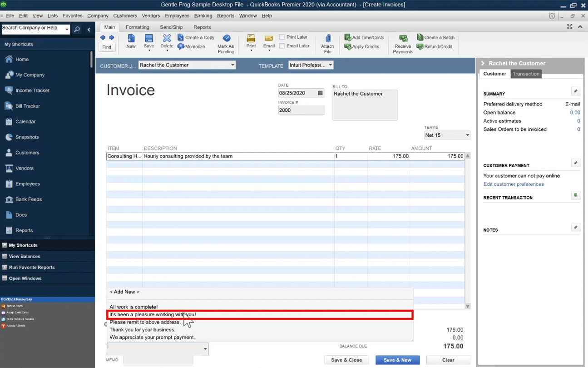Open Refund/Credit option

click(x=435, y=46)
